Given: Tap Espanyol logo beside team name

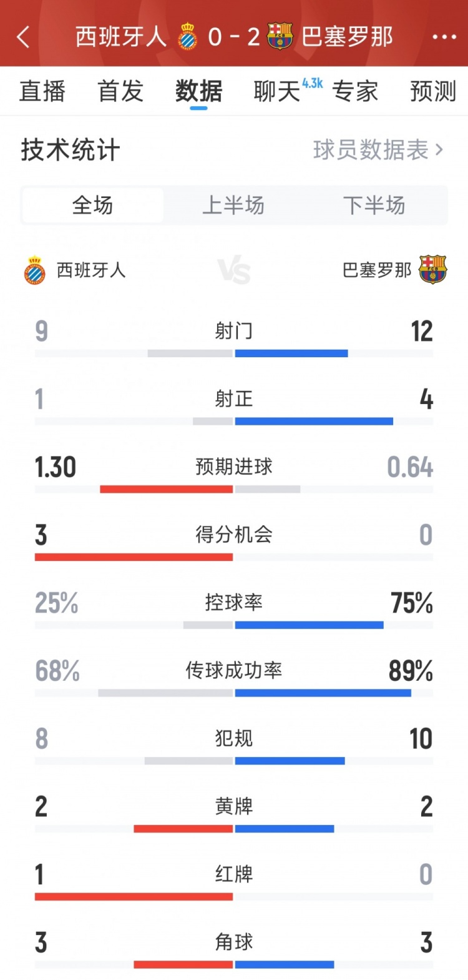Looking at the screenshot, I should click(35, 270).
